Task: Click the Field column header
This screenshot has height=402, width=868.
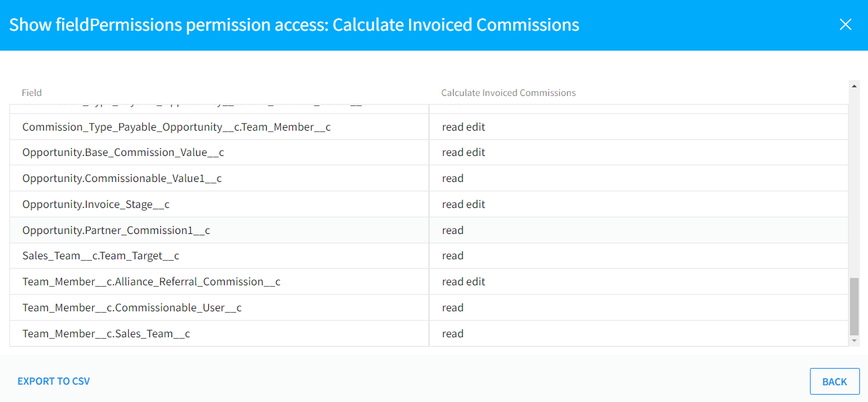Action: pos(32,93)
